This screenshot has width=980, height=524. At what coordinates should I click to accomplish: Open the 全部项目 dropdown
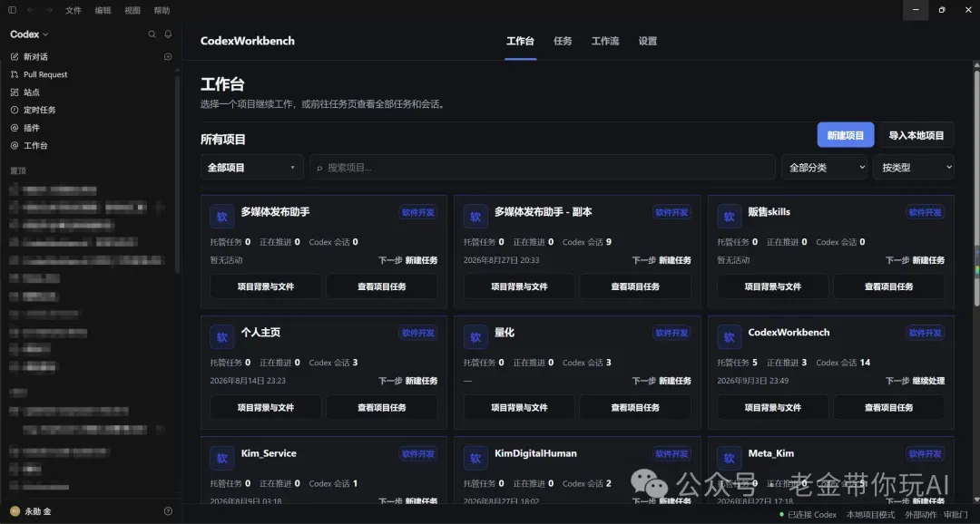pos(252,168)
